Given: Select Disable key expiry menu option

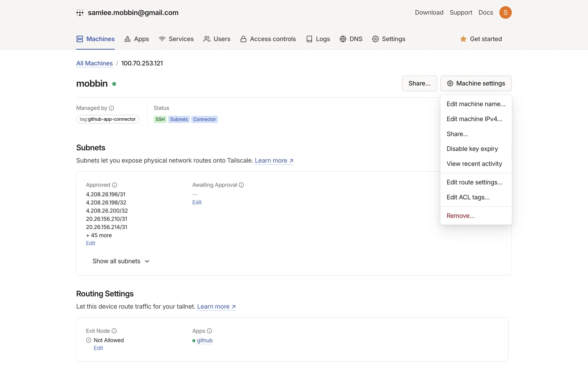Looking at the screenshot, I should (472, 149).
